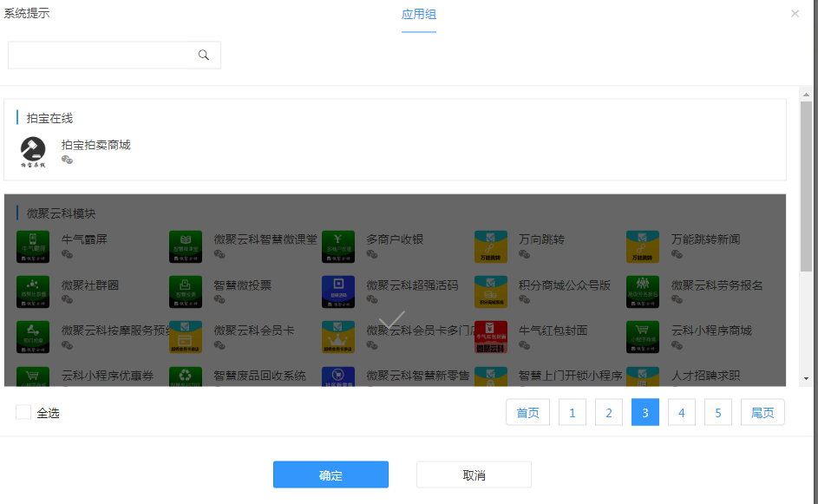
Task: Click the 拍宝拍卖商城 app name
Action: (96, 145)
